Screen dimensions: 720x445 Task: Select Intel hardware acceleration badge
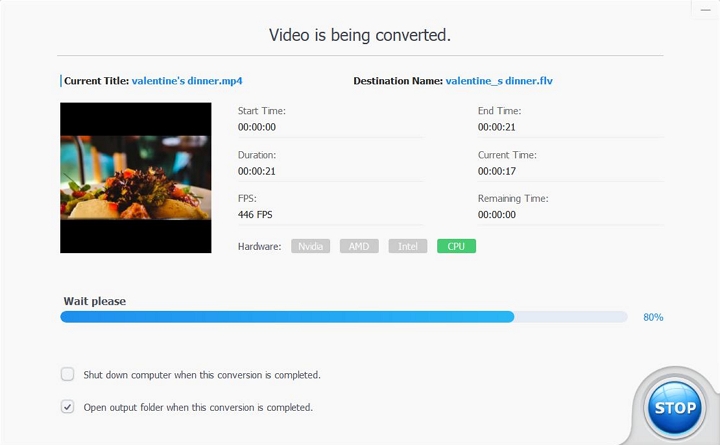tap(408, 246)
